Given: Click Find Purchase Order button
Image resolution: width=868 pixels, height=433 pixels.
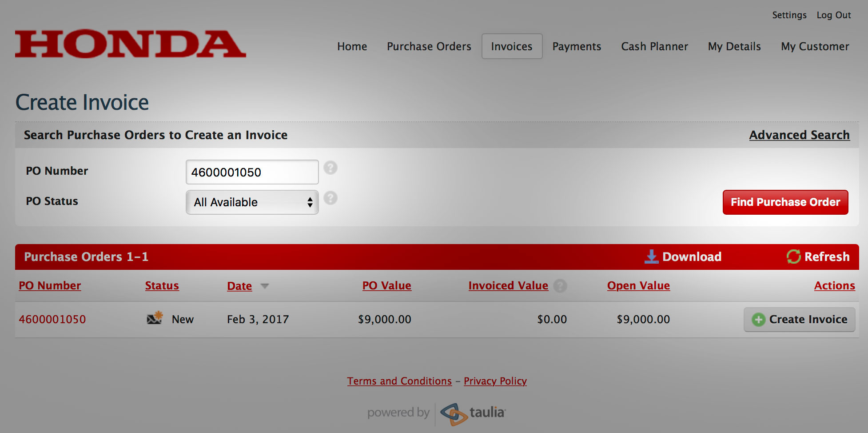Looking at the screenshot, I should [785, 202].
